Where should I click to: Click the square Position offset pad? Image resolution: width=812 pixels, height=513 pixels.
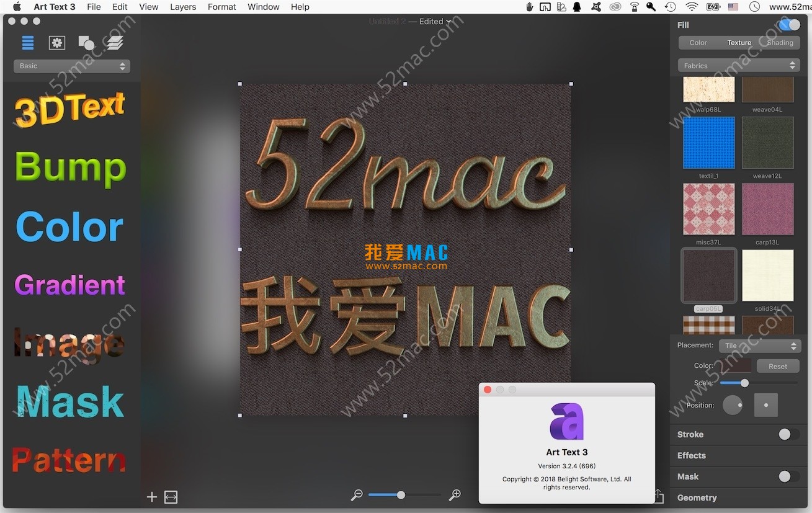pyautogui.click(x=766, y=405)
